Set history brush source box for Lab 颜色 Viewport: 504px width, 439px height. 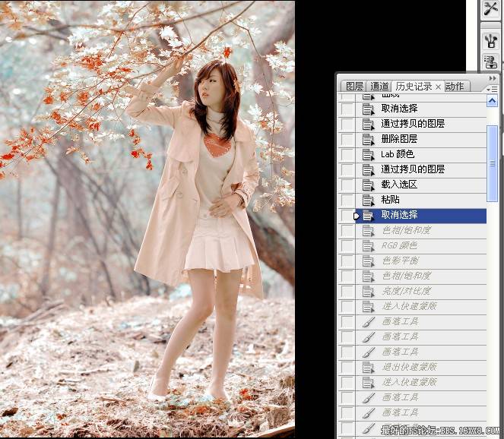click(347, 154)
